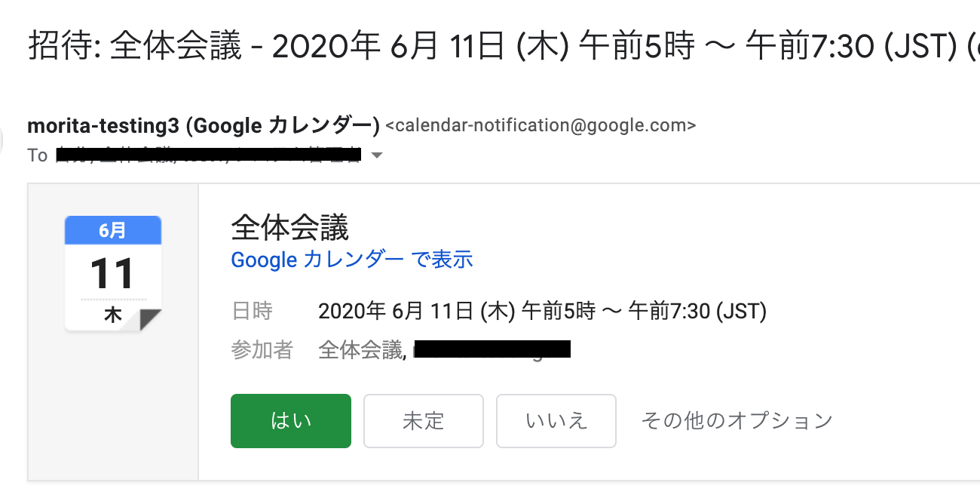This screenshot has width=980, height=501.
Task: Open その他のオプション for more options
Action: click(x=737, y=420)
